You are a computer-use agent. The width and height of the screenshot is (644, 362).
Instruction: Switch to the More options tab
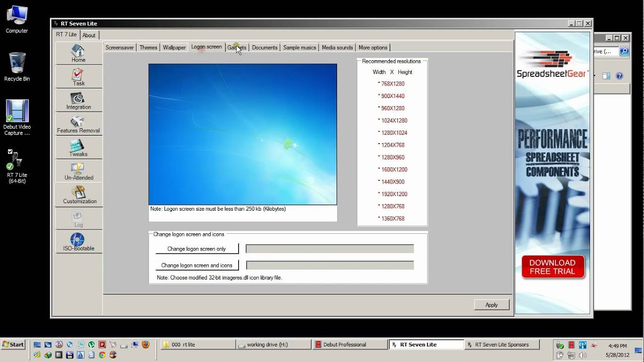pyautogui.click(x=373, y=48)
